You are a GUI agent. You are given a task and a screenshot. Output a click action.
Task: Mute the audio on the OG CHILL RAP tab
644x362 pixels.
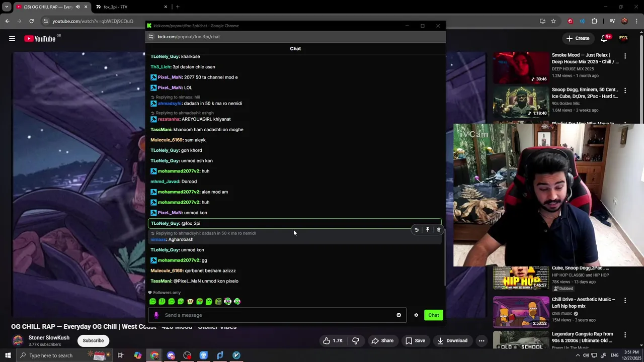click(77, 7)
